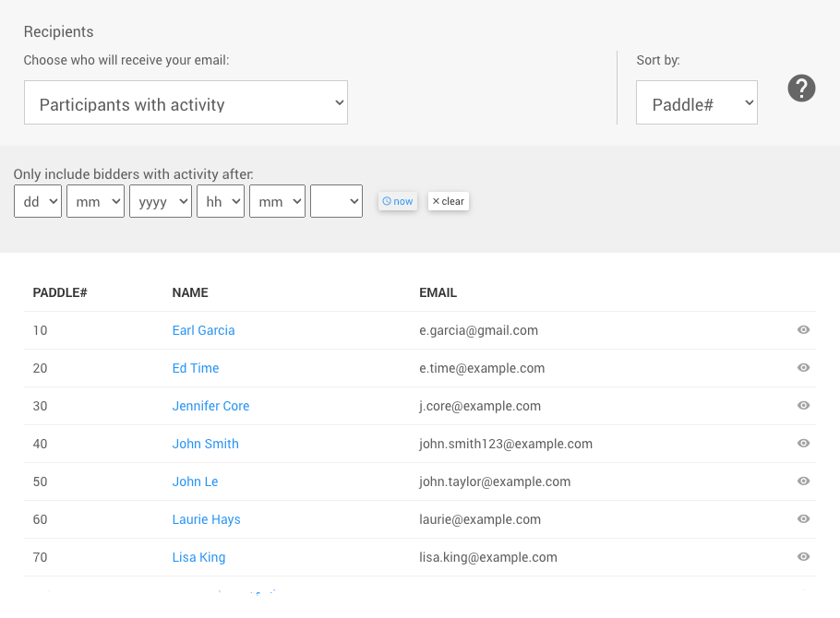Expand the day (dd) dropdown
This screenshot has height=618, width=840.
38,201
